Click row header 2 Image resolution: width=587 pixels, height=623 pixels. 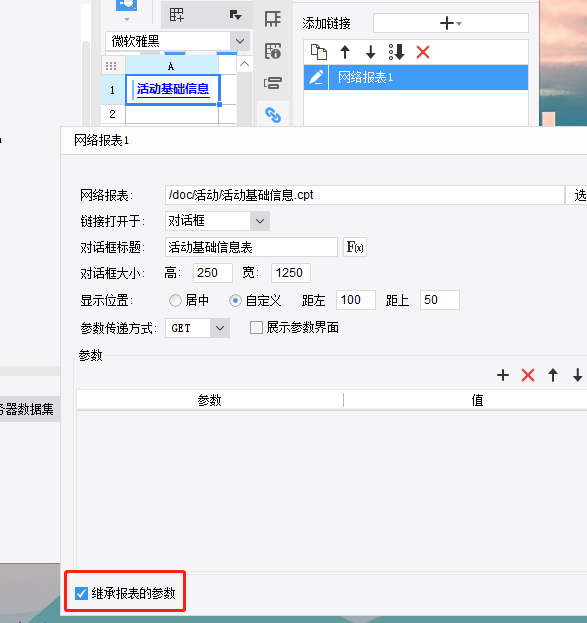pyautogui.click(x=113, y=114)
